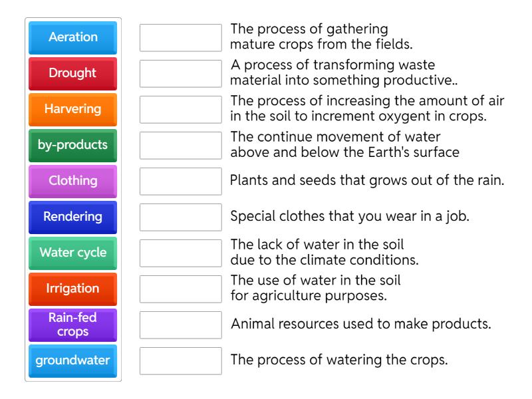This screenshot has width=532, height=399.
Task: Pick the Irrigation tile
Action: click(x=73, y=289)
